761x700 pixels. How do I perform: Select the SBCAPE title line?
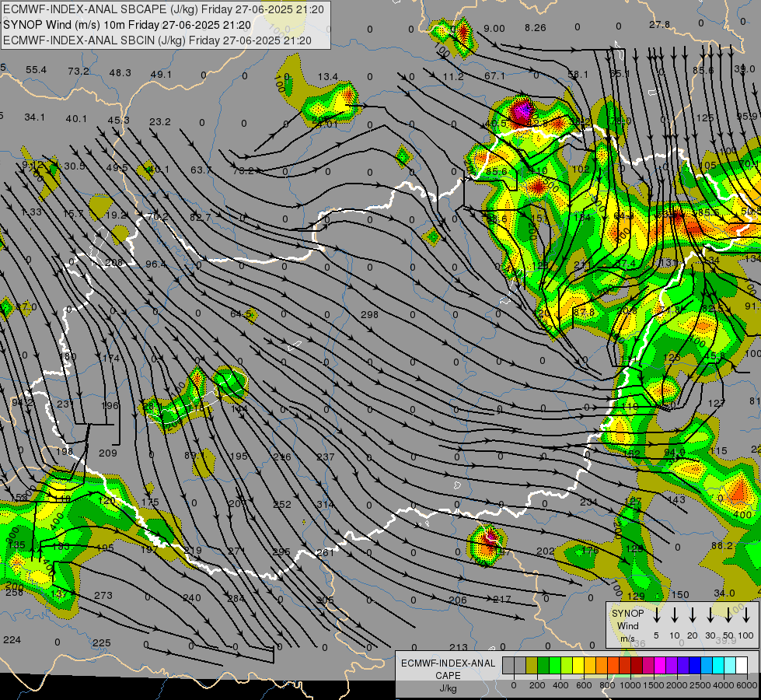(x=163, y=9)
